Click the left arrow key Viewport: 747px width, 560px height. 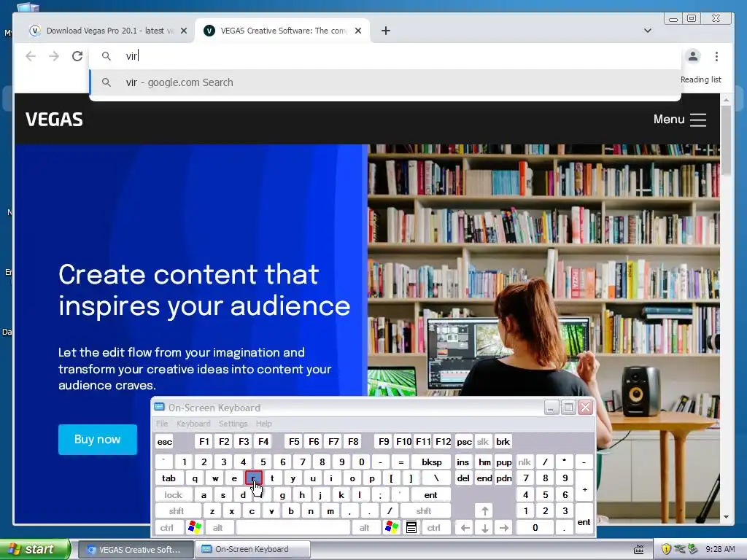pyautogui.click(x=465, y=528)
